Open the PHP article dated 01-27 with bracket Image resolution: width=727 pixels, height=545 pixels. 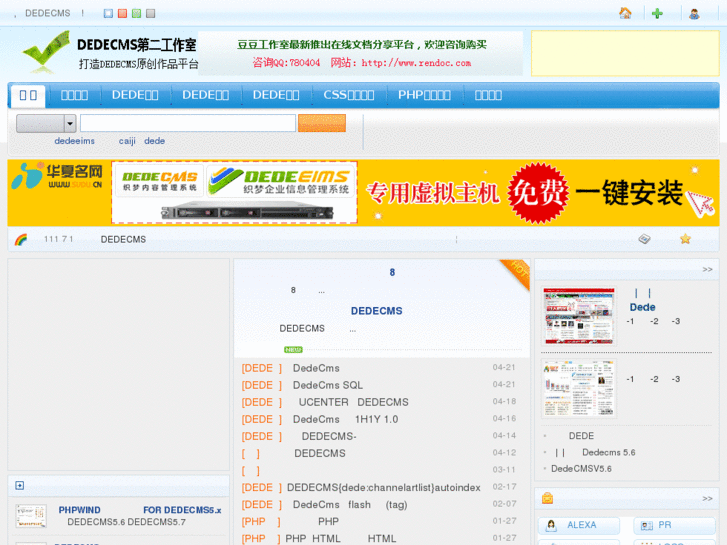click(x=328, y=522)
